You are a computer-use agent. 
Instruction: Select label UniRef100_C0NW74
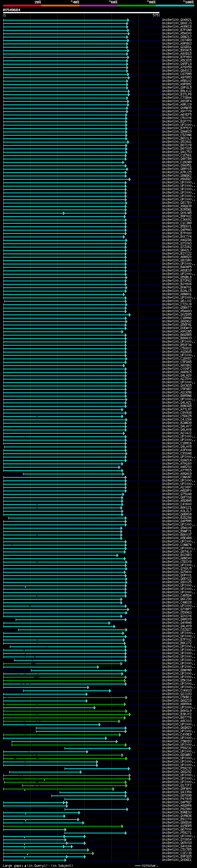[177, 544]
